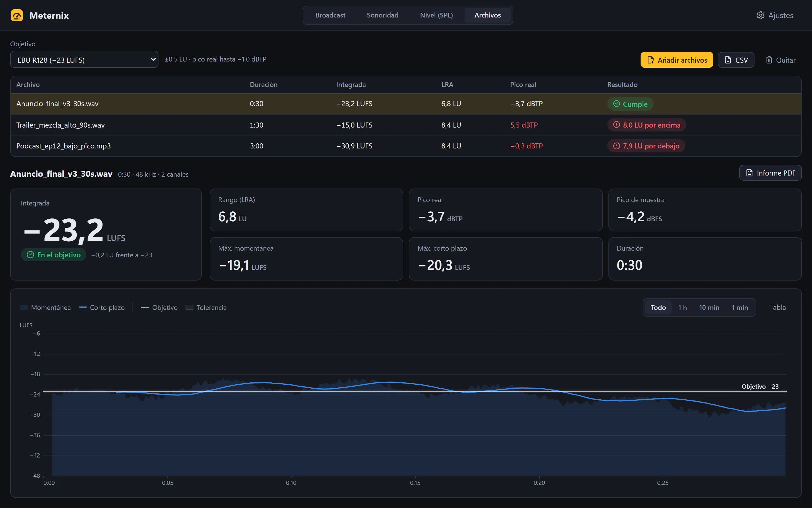The height and width of the screenshot is (508, 812).
Task: Select the Trailer_mezcla_alto_90s.wav row
Action: tap(406, 125)
